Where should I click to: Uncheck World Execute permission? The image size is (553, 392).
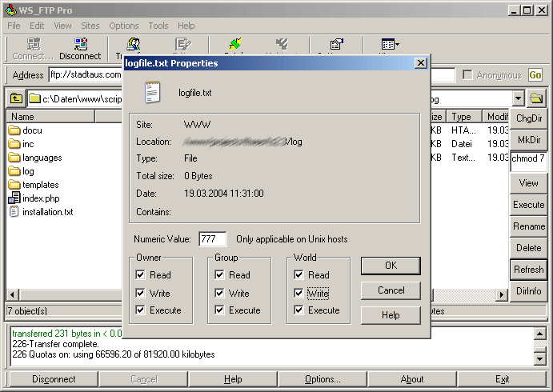pyautogui.click(x=299, y=310)
